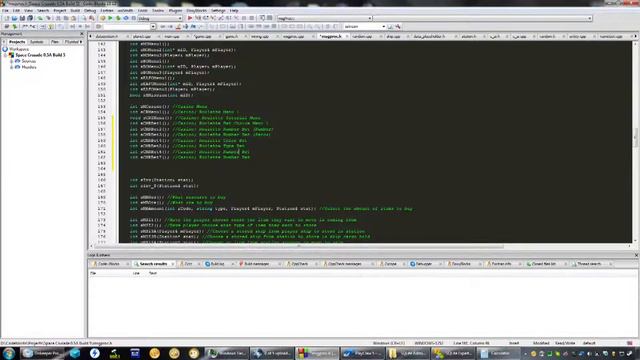Image resolution: width=640 pixels, height=360 pixels.
Task: Close the Management panel
Action: [82, 34]
